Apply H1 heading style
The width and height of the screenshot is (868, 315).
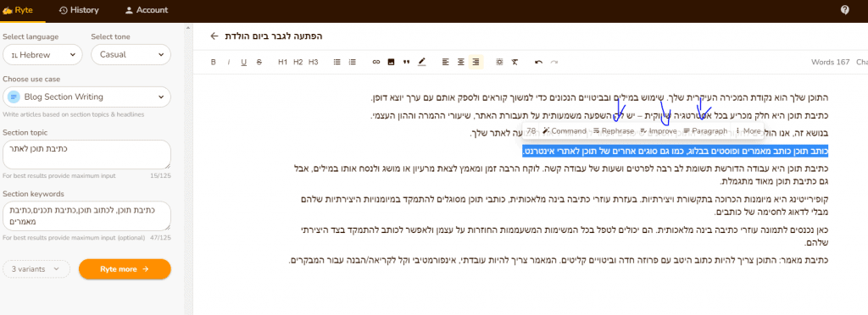tap(283, 63)
